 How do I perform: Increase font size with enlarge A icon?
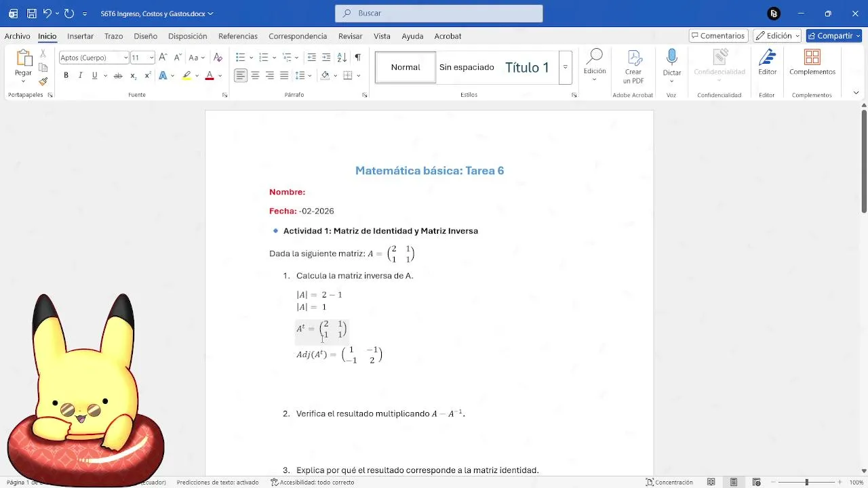[163, 58]
